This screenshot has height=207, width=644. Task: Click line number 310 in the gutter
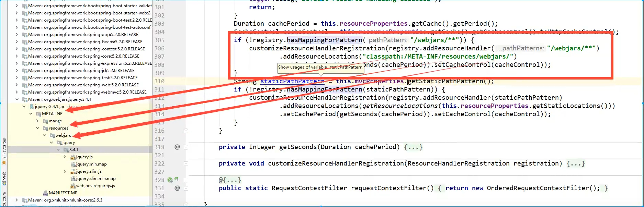click(x=159, y=81)
